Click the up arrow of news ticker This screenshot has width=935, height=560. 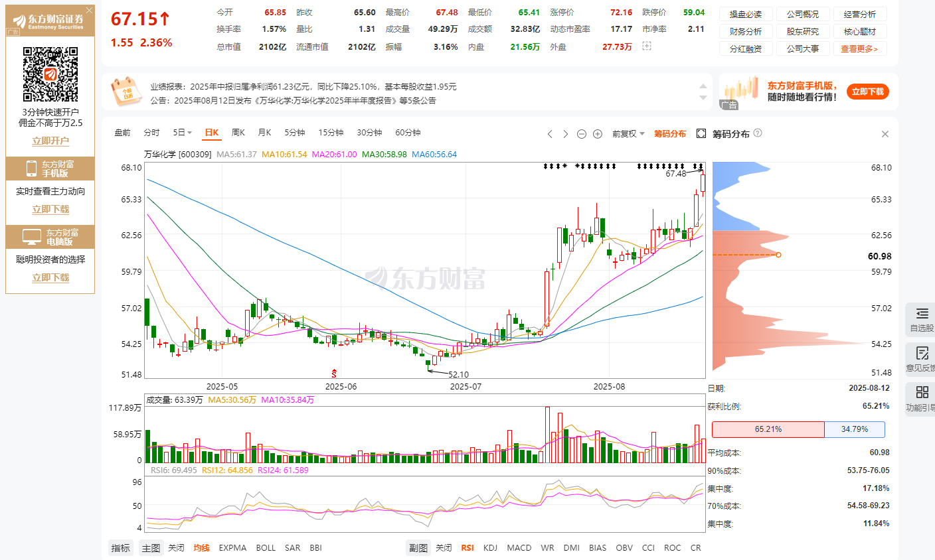click(703, 86)
